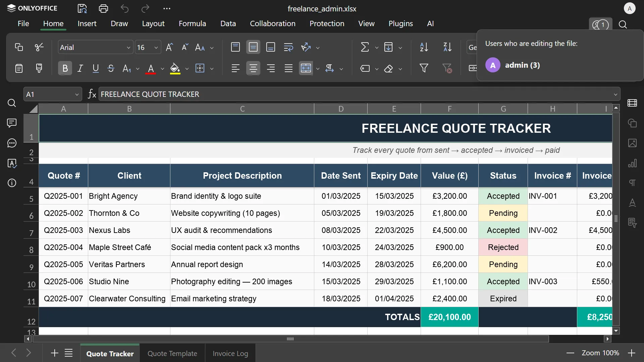Change the font color using the red swatch
This screenshot has width=644, height=362.
tap(151, 68)
